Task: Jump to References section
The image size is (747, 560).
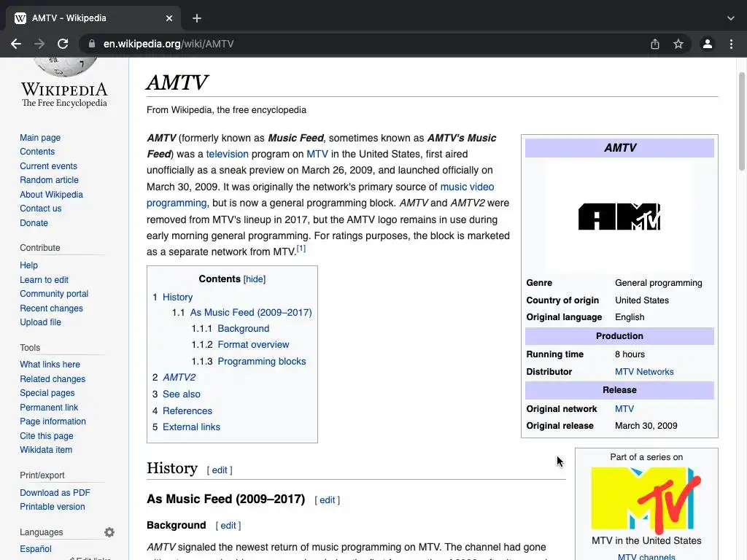Action: pyautogui.click(x=187, y=411)
